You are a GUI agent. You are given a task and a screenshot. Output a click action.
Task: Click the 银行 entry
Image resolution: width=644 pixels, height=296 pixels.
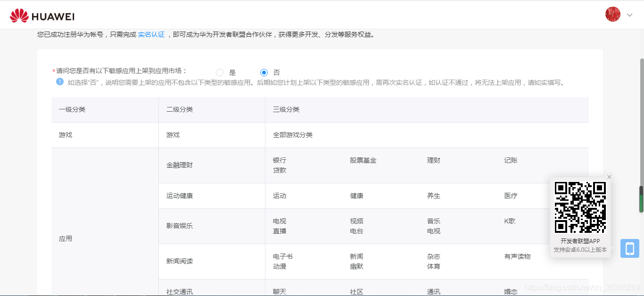[x=280, y=160]
